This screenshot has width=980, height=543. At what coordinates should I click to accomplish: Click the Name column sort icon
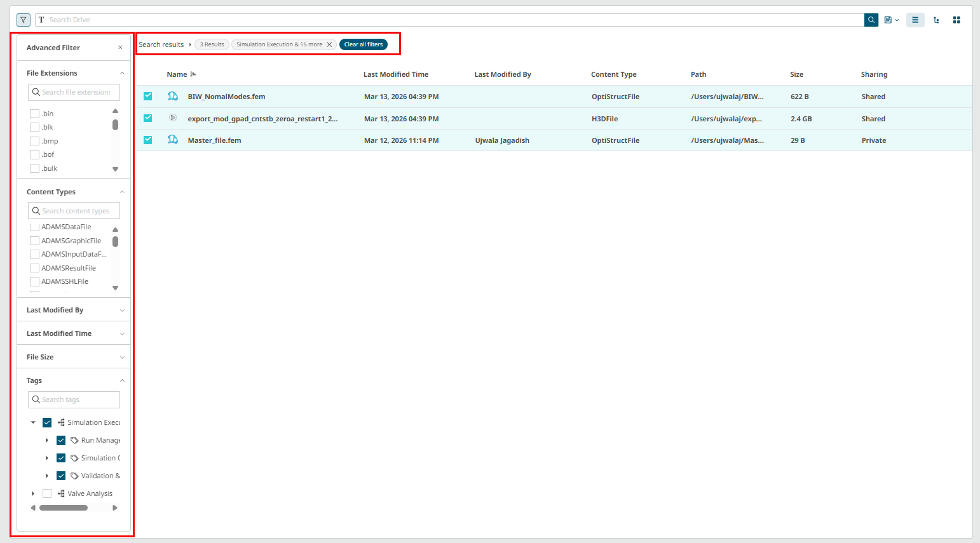pyautogui.click(x=193, y=74)
